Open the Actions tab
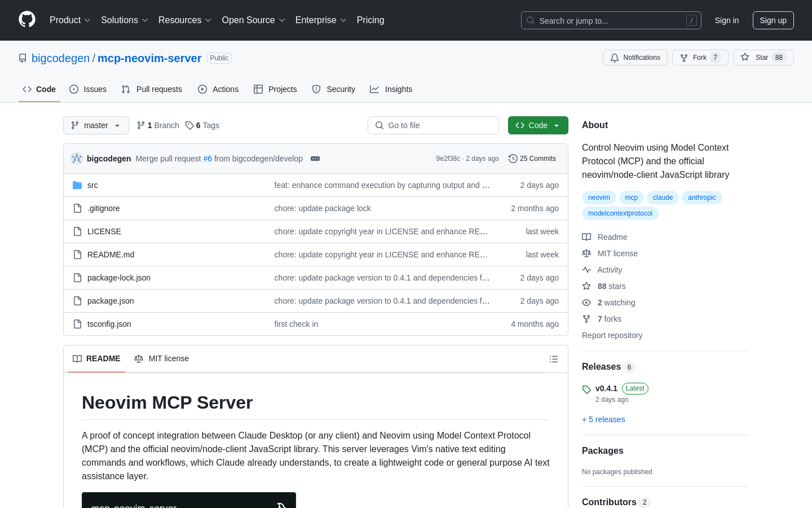Image resolution: width=812 pixels, height=508 pixels. pyautogui.click(x=218, y=89)
